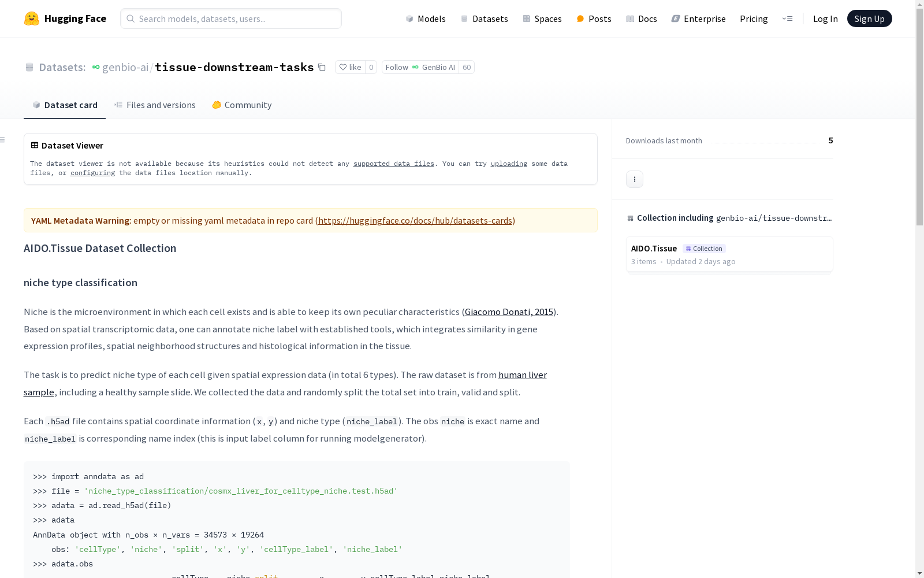Viewport: 924px width, 578px height.
Task: Open the table of contents sidebar toggle
Action: 3,140
